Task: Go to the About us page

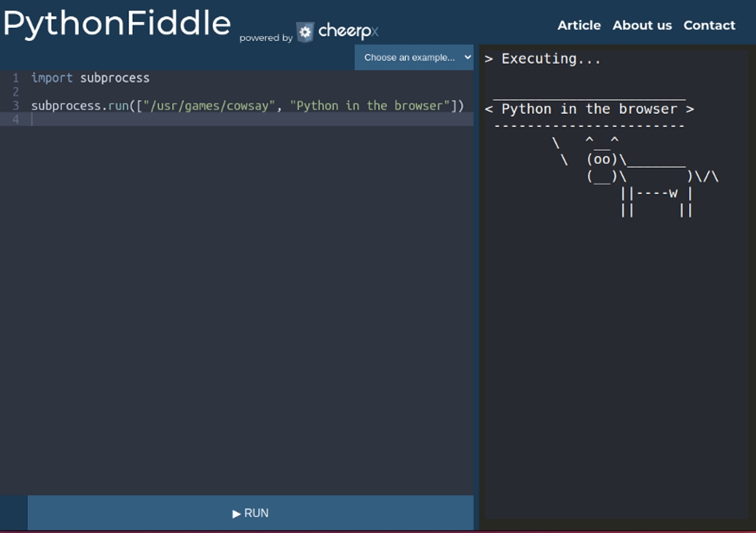Action: (x=642, y=25)
